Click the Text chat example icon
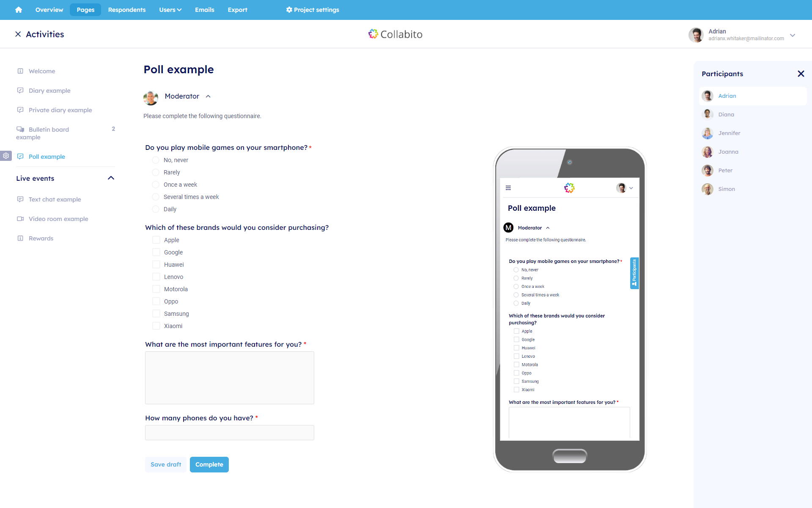Screen dimensions: 812x508 (x=20, y=199)
